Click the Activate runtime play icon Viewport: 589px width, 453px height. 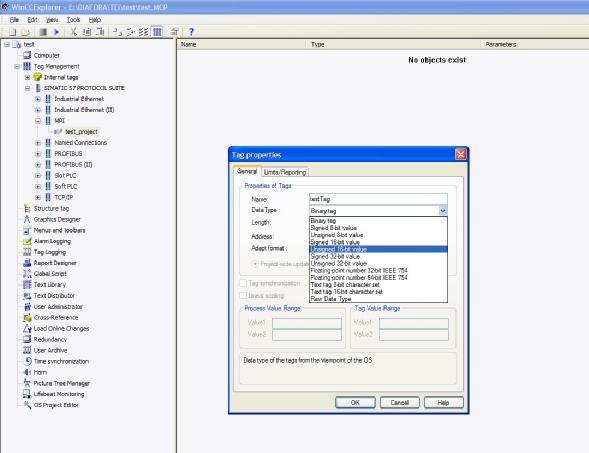57,32
